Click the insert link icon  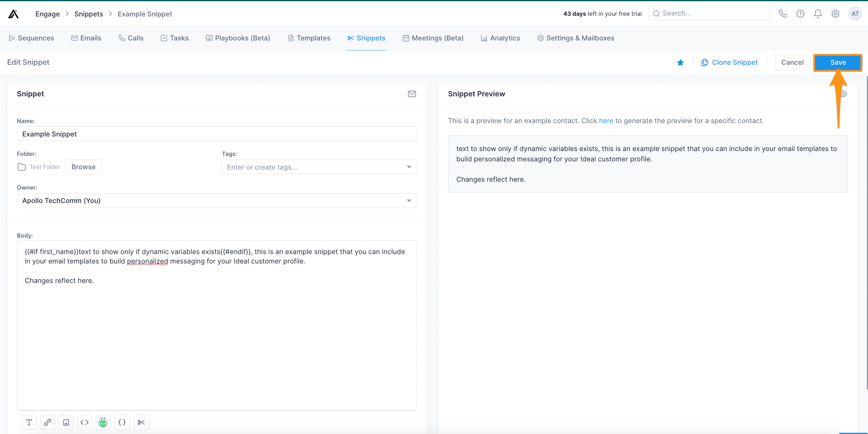47,422
